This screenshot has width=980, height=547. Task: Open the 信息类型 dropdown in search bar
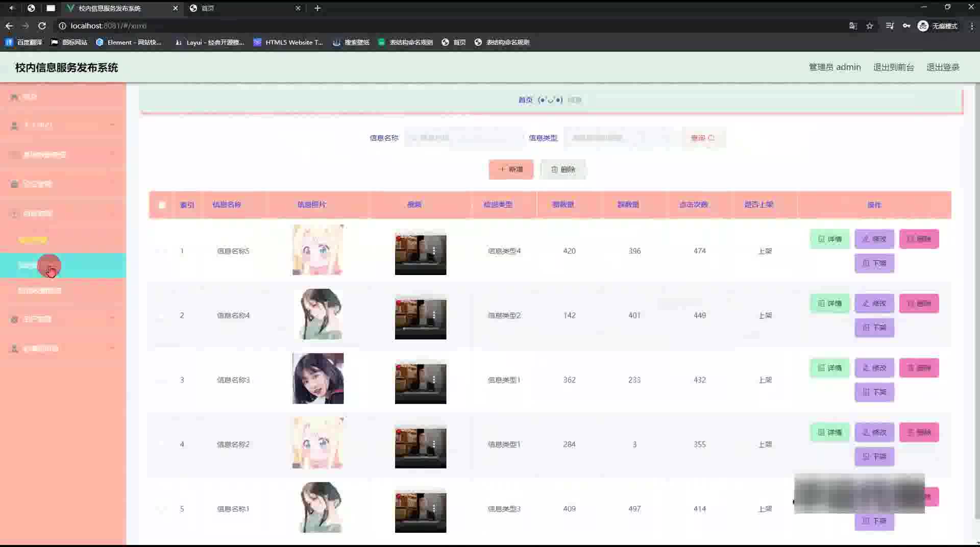[x=620, y=138]
